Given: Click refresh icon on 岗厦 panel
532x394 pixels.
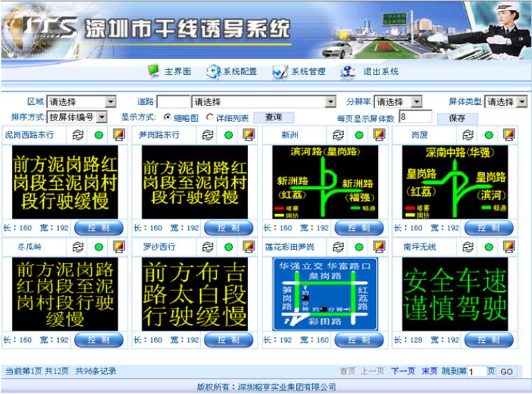Looking at the screenshot, I should [469, 135].
